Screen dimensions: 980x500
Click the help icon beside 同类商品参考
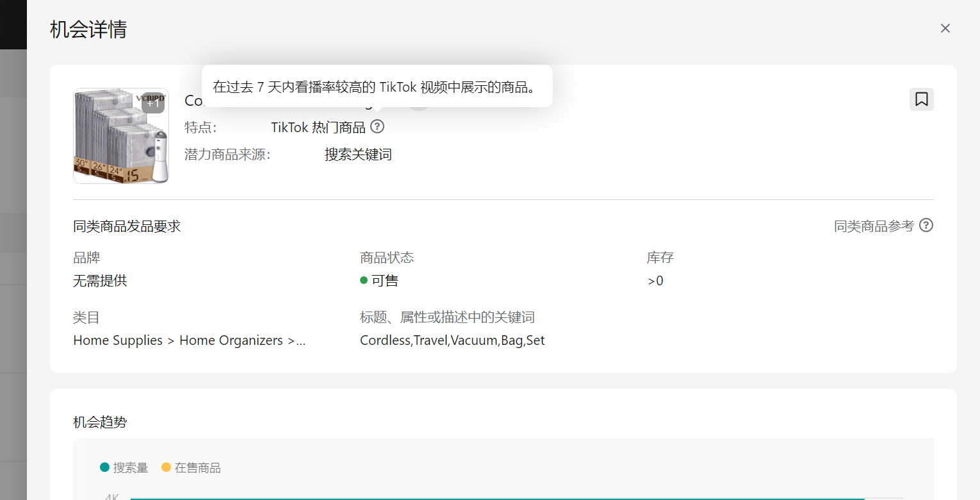point(926,226)
